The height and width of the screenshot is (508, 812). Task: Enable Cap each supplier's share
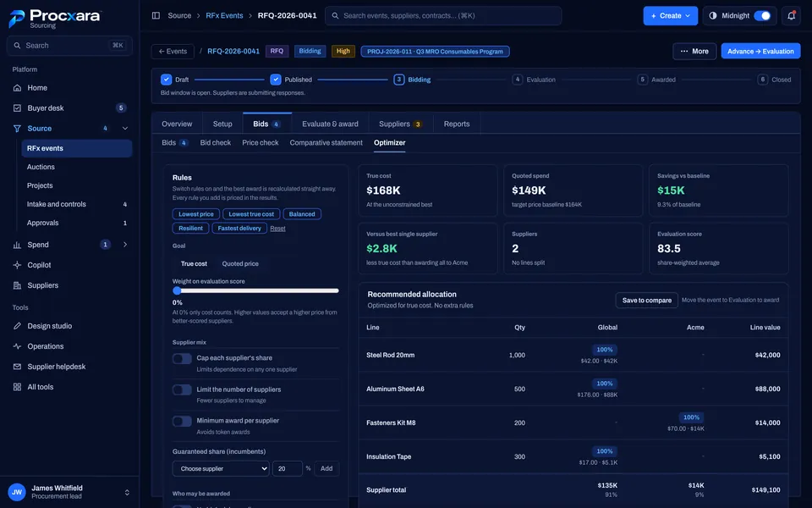click(x=182, y=358)
